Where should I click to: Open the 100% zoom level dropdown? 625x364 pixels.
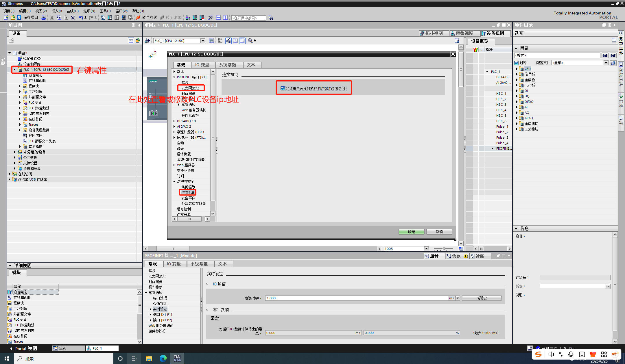(426, 249)
